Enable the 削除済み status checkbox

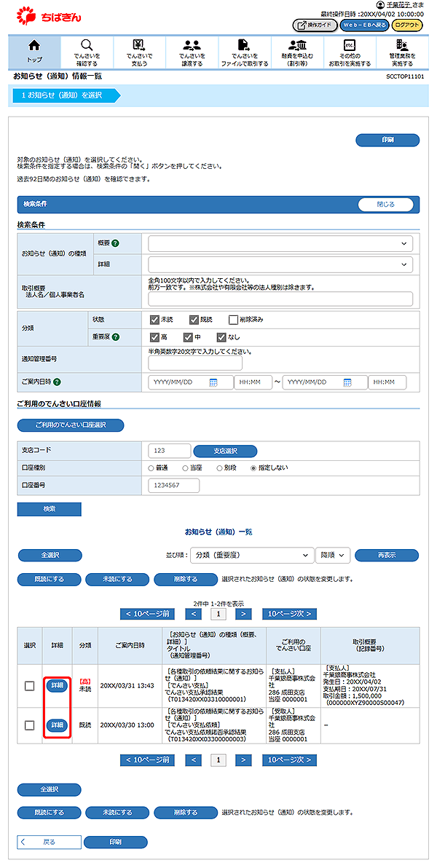[233, 319]
